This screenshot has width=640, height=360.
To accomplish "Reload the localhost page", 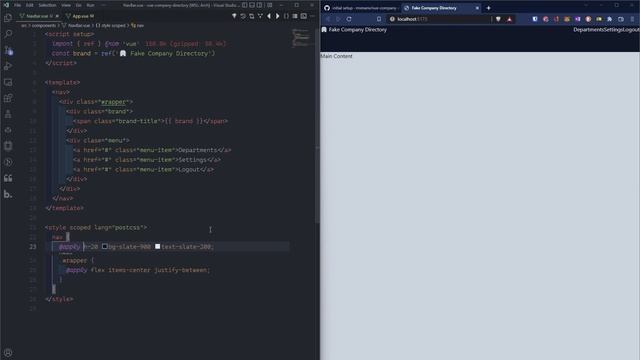I will coord(349,19).
